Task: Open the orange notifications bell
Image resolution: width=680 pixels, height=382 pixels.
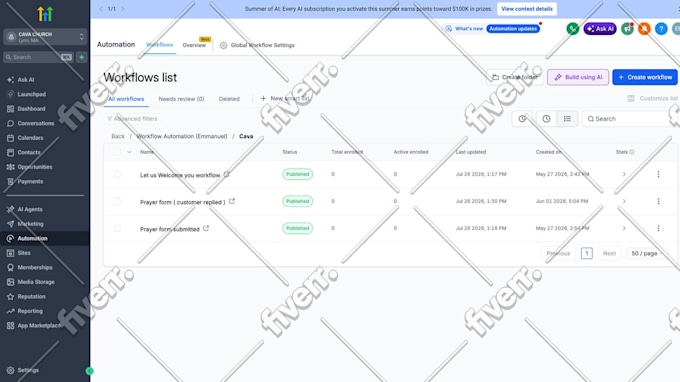Action: click(644, 29)
